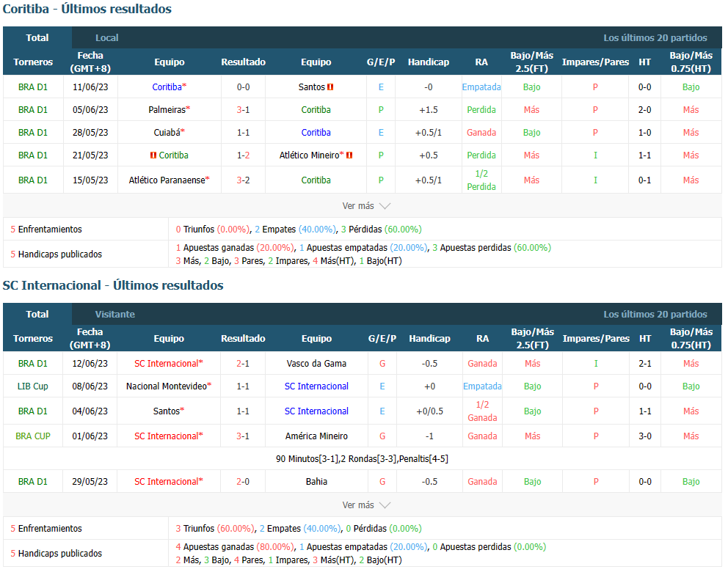The image size is (728, 572).
Task: Click the 3-2 result of Atlético Paranaense match
Action: 244,180
